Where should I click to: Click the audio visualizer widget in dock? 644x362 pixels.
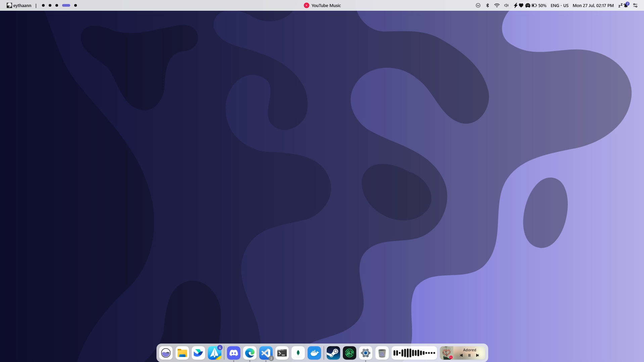pos(414,353)
